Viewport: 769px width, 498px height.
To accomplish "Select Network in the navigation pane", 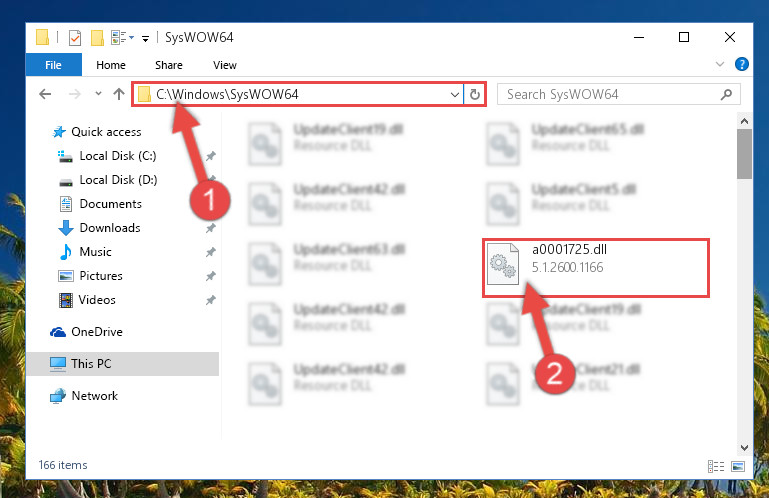I will coord(95,395).
